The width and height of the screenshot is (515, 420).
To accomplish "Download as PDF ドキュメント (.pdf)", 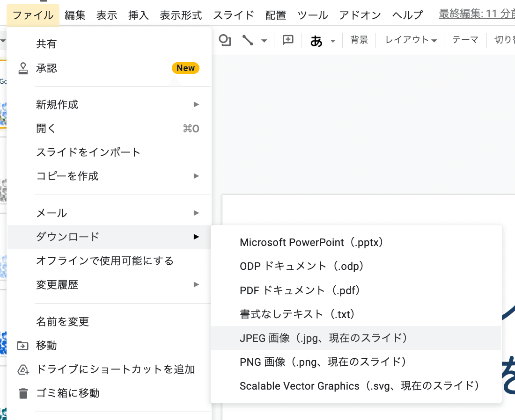I will click(356, 290).
